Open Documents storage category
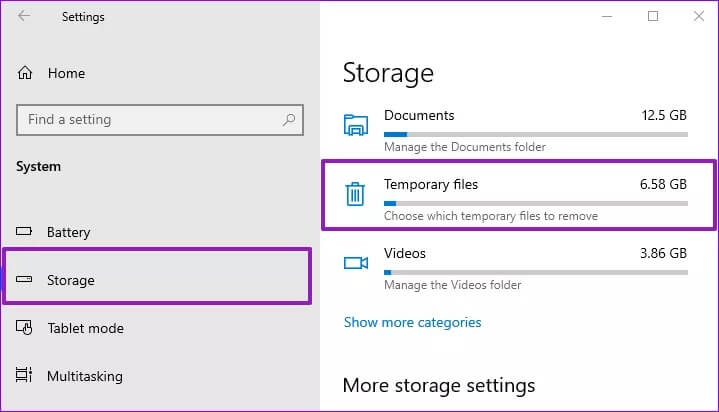This screenshot has height=412, width=719. pos(515,130)
